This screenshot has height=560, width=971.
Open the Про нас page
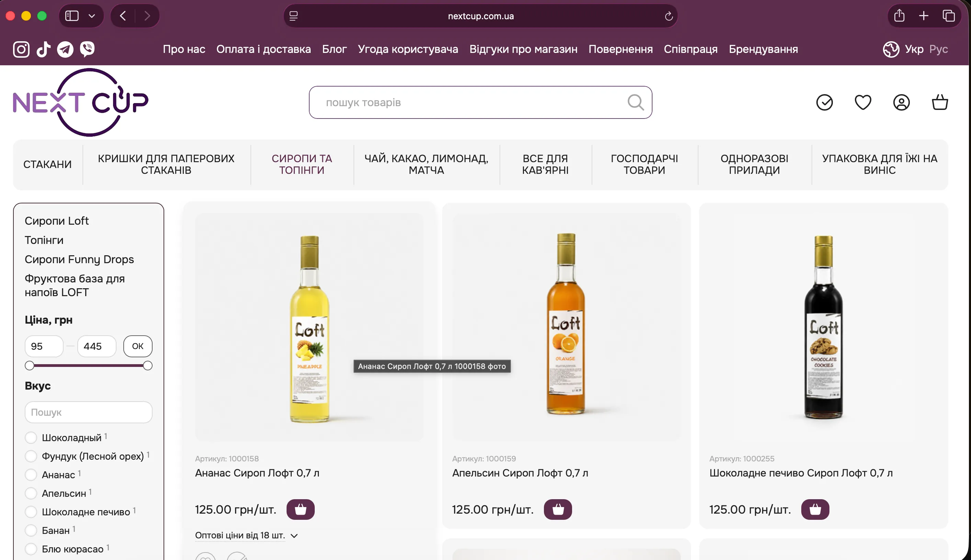tap(184, 49)
